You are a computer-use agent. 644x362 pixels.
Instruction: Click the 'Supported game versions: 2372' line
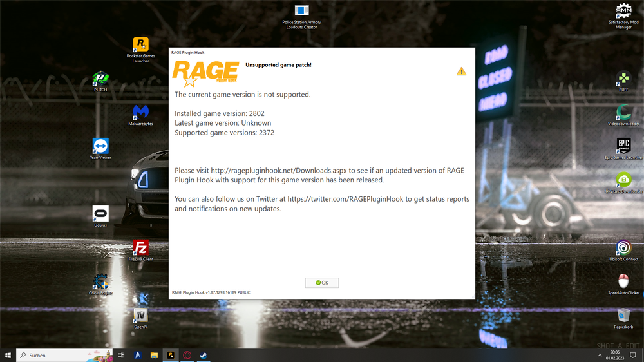pos(224,133)
